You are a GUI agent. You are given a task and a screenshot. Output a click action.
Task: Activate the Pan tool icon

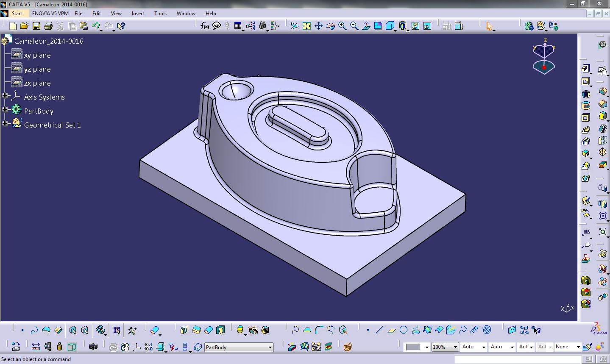point(318,26)
